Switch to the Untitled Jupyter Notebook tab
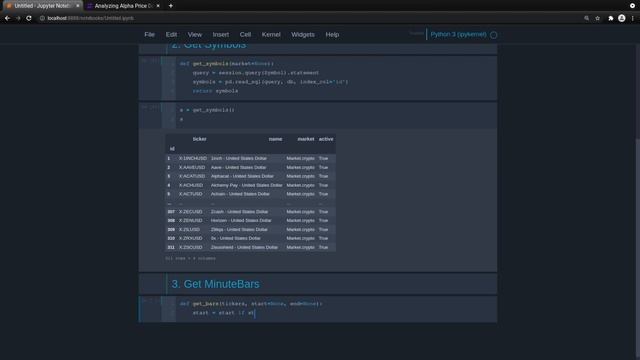Screen dimensions: 640x360 pyautogui.click(x=42, y=6)
